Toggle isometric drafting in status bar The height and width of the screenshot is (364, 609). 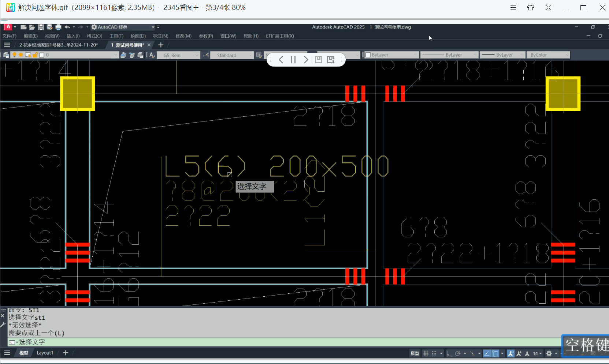click(x=472, y=353)
